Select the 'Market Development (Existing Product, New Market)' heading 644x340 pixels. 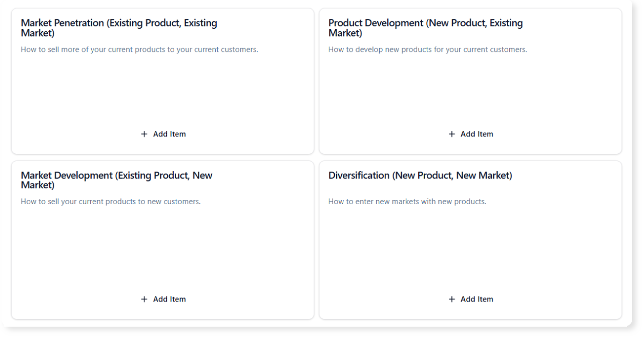pyautogui.click(x=116, y=180)
